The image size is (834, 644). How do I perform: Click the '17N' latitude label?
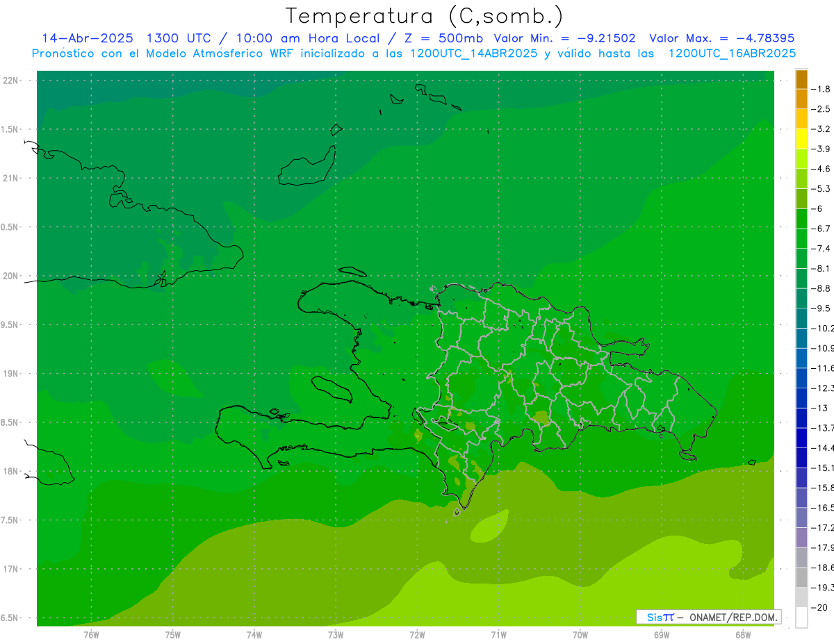(x=10, y=569)
